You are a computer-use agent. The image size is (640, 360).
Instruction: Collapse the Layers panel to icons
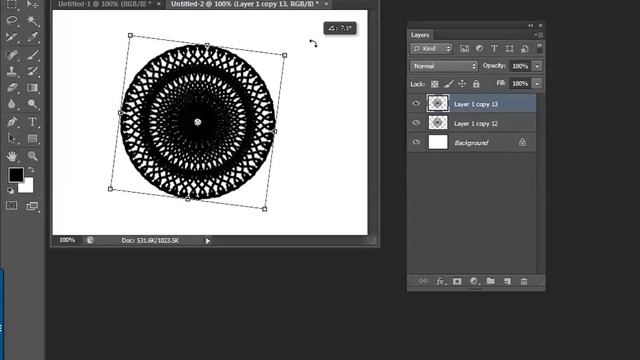click(x=530, y=25)
